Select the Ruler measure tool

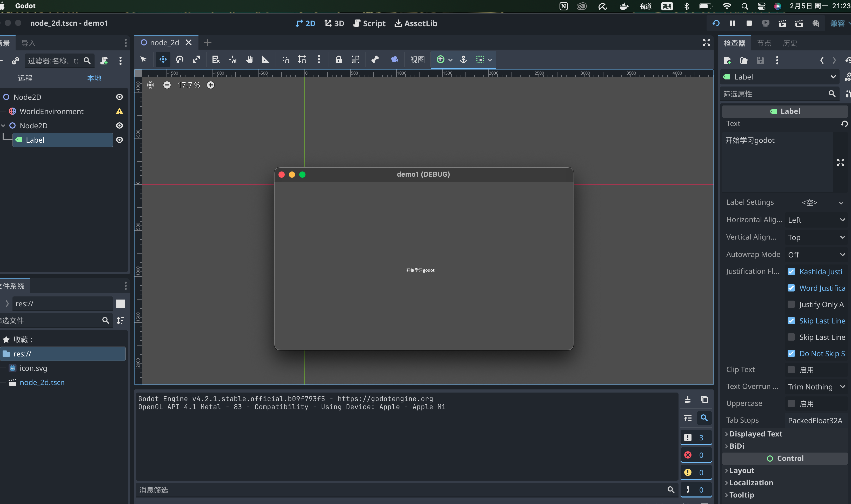pos(265,59)
